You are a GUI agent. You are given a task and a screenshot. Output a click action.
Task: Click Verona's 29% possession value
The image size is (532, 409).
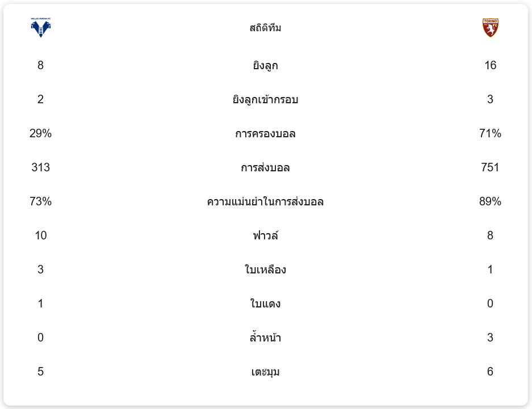(41, 133)
